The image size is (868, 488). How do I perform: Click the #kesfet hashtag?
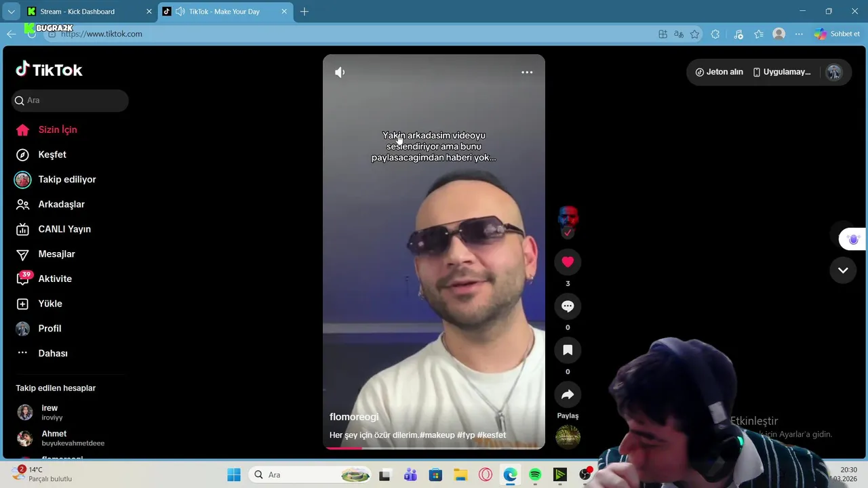pos(492,435)
